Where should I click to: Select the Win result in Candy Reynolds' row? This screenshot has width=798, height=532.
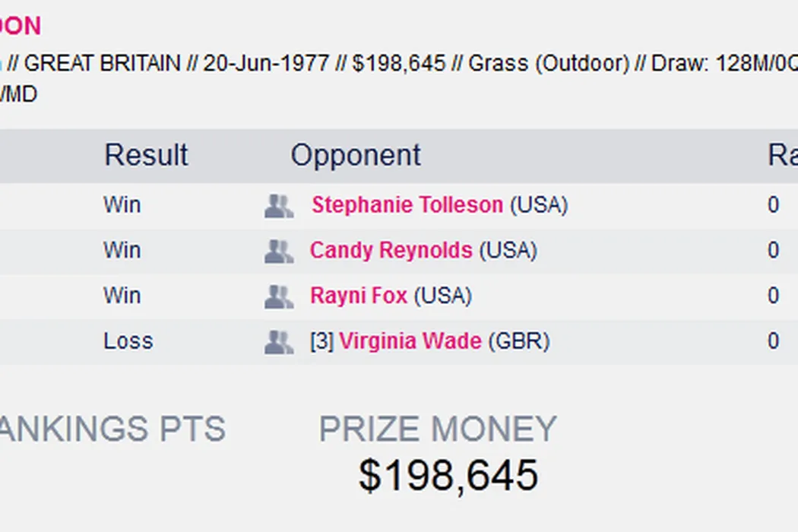pyautogui.click(x=122, y=251)
